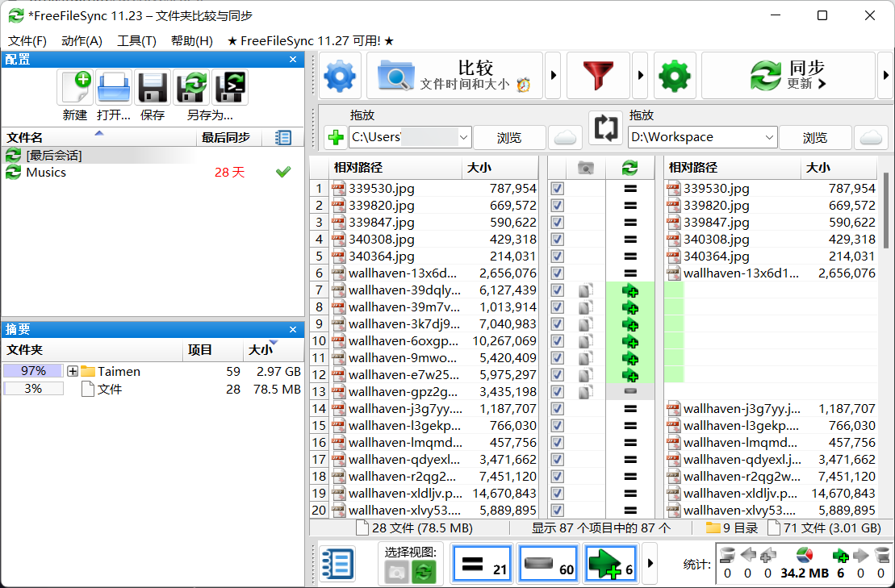This screenshot has width=895, height=588.
Task: Toggle checkbox for row 16 wallhaven-lmqmd
Action: (558, 443)
